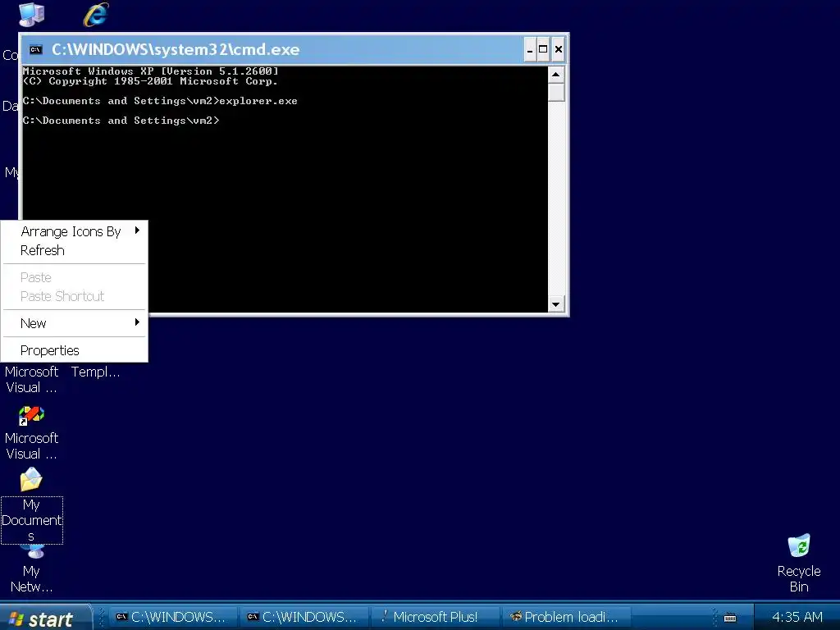The width and height of the screenshot is (840, 630).
Task: Switch to the second C:\WINDOWS taskbar button
Action: tap(304, 617)
